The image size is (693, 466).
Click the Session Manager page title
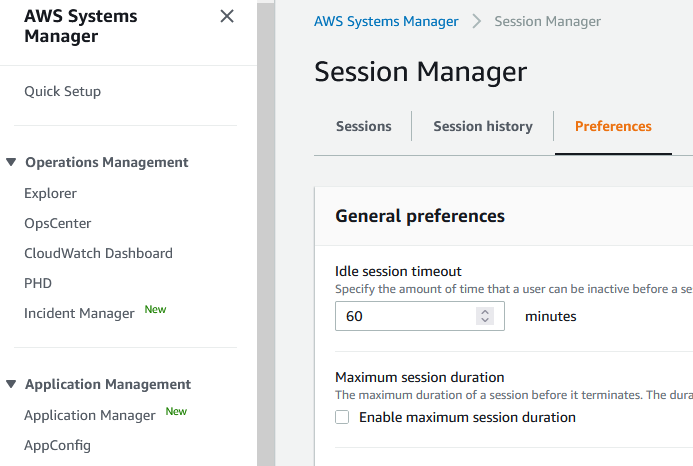pos(420,72)
